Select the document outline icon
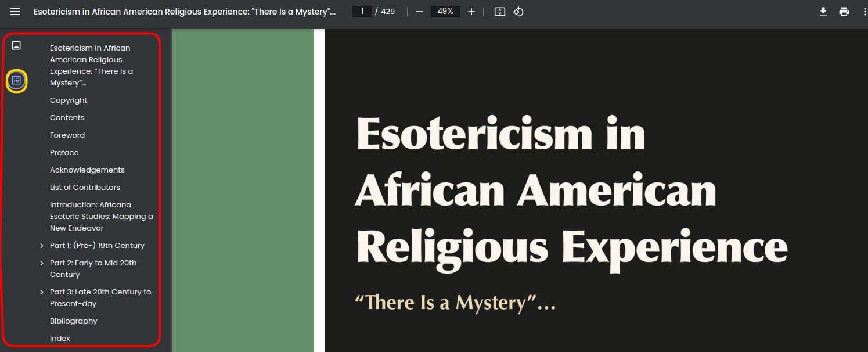Screen dimensions: 868x352 tap(16, 80)
